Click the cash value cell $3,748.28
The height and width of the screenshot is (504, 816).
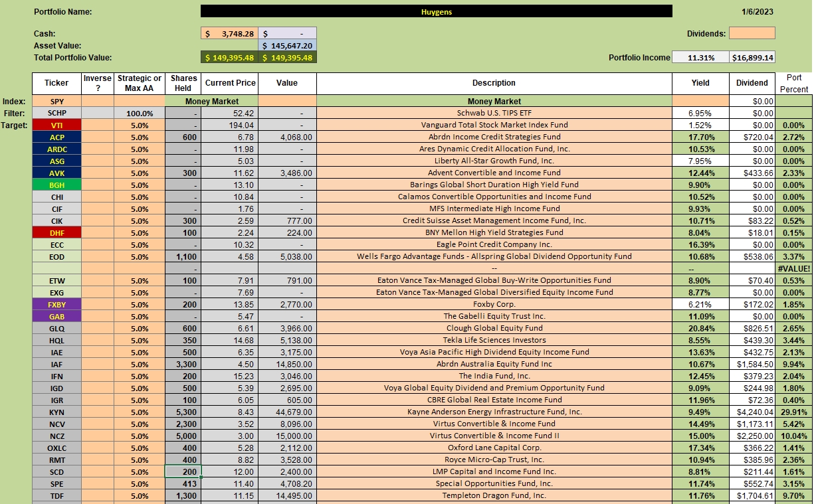229,34
